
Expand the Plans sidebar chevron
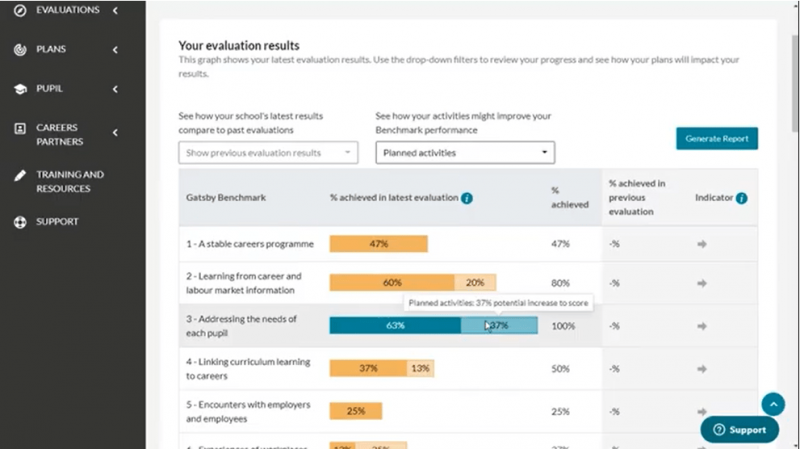pos(116,49)
